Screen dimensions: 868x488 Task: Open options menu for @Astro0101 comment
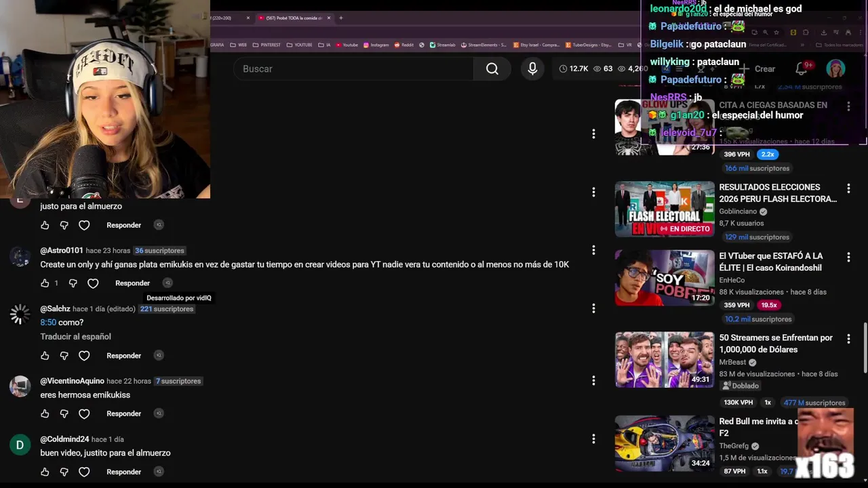pos(593,250)
